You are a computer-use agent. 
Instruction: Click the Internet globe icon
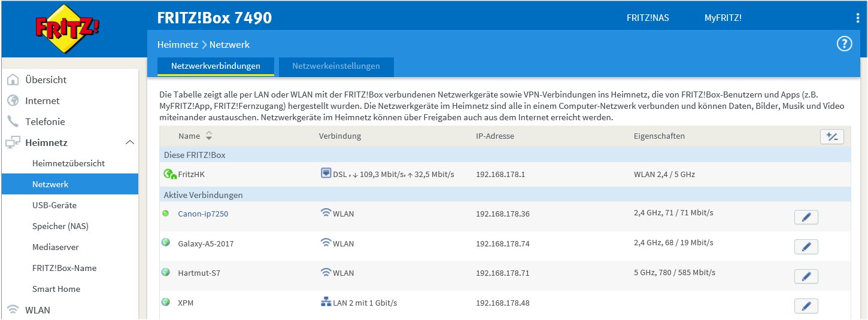click(x=13, y=100)
